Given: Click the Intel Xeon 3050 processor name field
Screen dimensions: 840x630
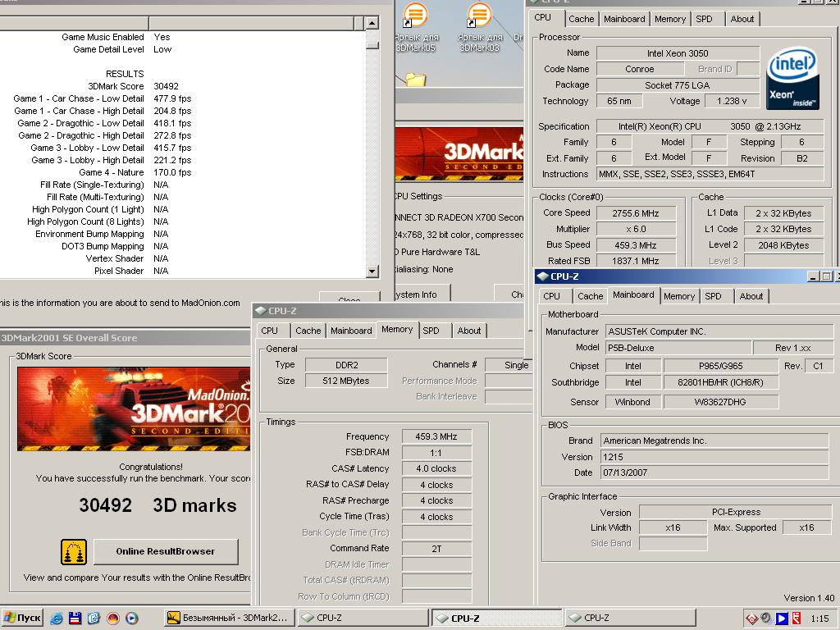Looking at the screenshot, I should [678, 53].
